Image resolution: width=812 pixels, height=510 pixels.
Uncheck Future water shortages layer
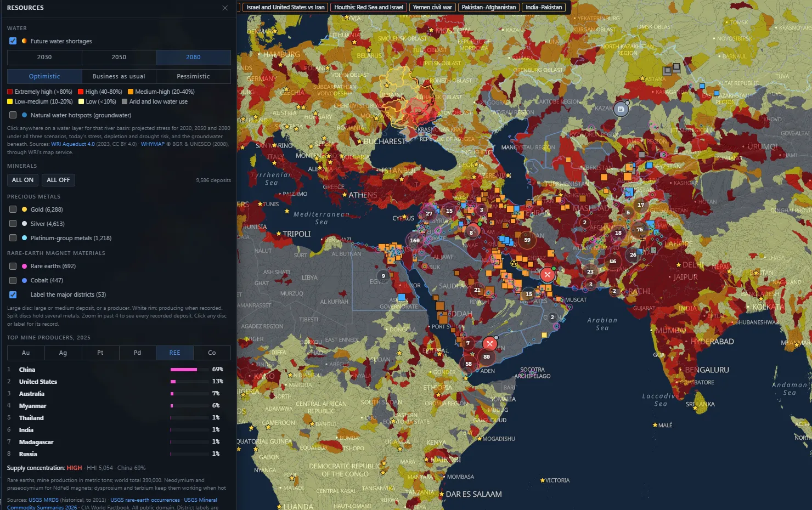[x=13, y=41]
